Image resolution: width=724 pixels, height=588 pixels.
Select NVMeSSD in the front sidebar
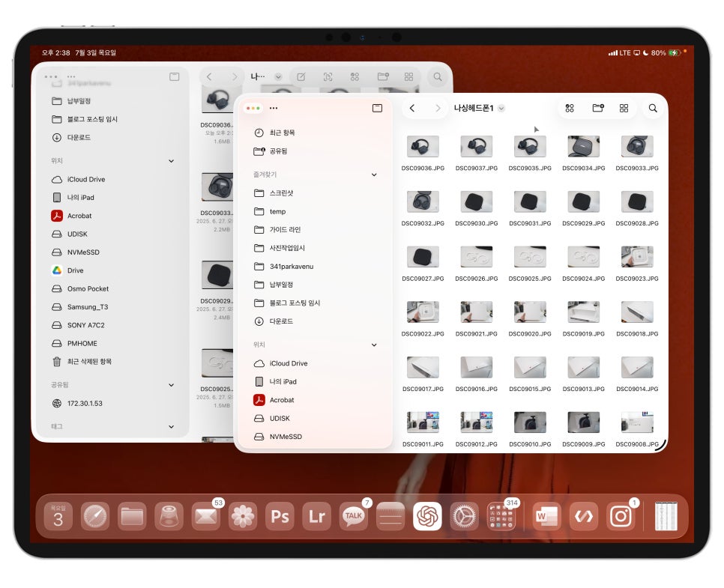click(x=314, y=437)
